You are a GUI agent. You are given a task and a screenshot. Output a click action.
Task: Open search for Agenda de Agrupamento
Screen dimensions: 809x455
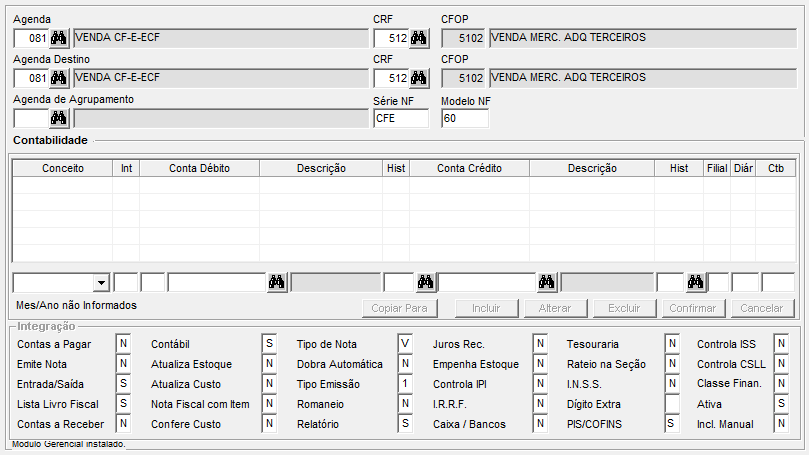[x=58, y=118]
